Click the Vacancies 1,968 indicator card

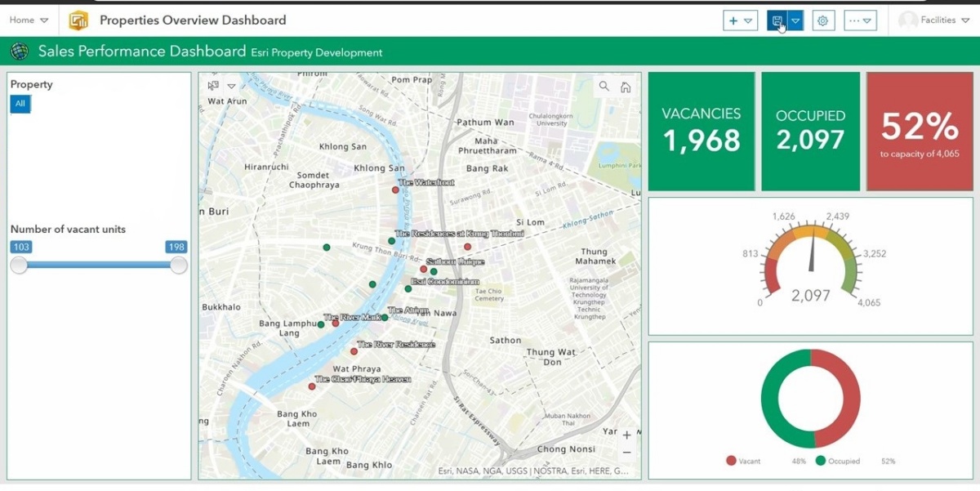[702, 131]
